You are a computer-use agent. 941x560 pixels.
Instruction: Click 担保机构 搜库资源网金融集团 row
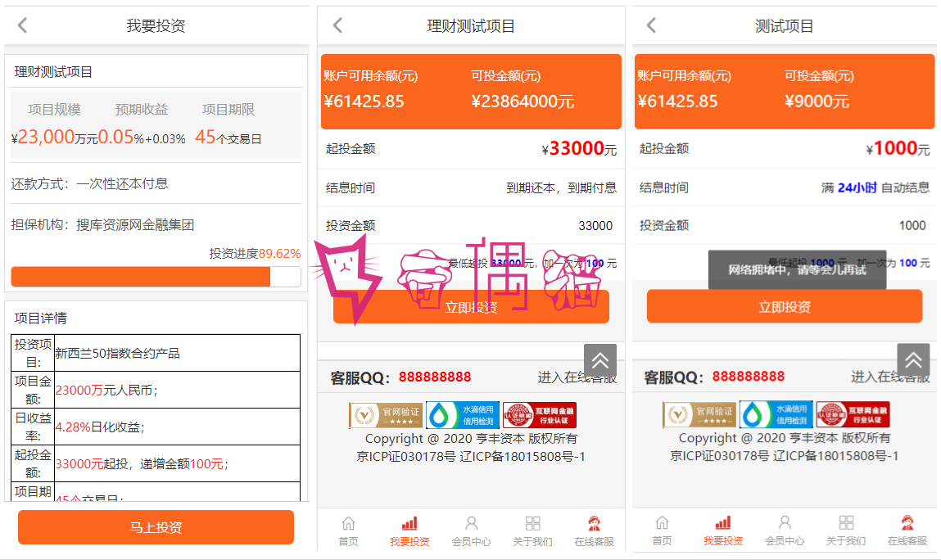[156, 224]
